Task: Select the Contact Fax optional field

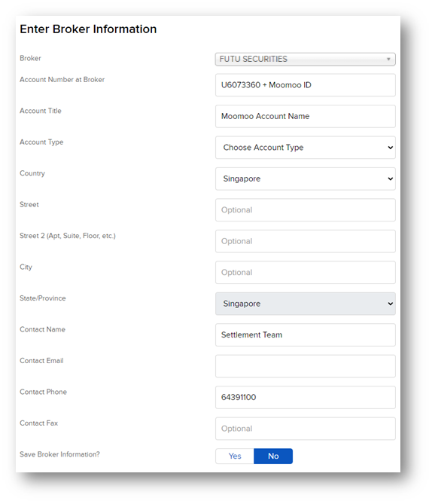Action: pyautogui.click(x=305, y=429)
